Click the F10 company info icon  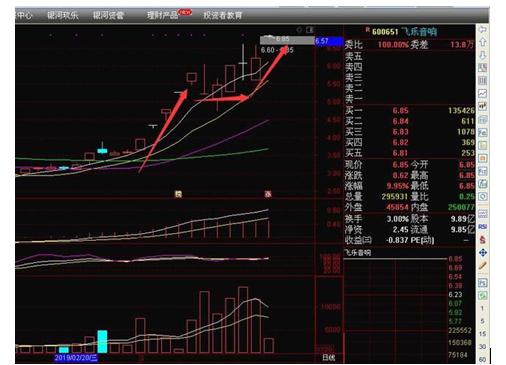[482, 132]
